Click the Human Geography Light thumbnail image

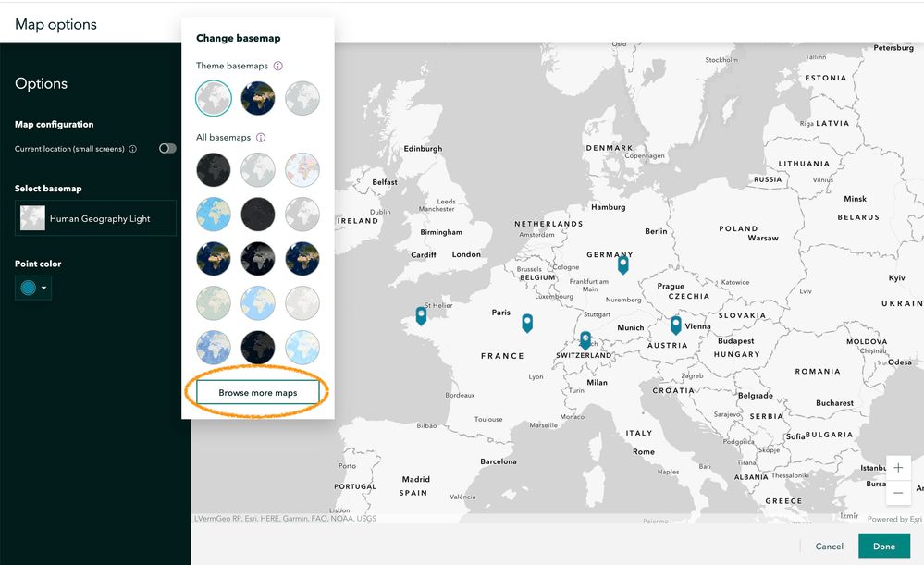(32, 218)
